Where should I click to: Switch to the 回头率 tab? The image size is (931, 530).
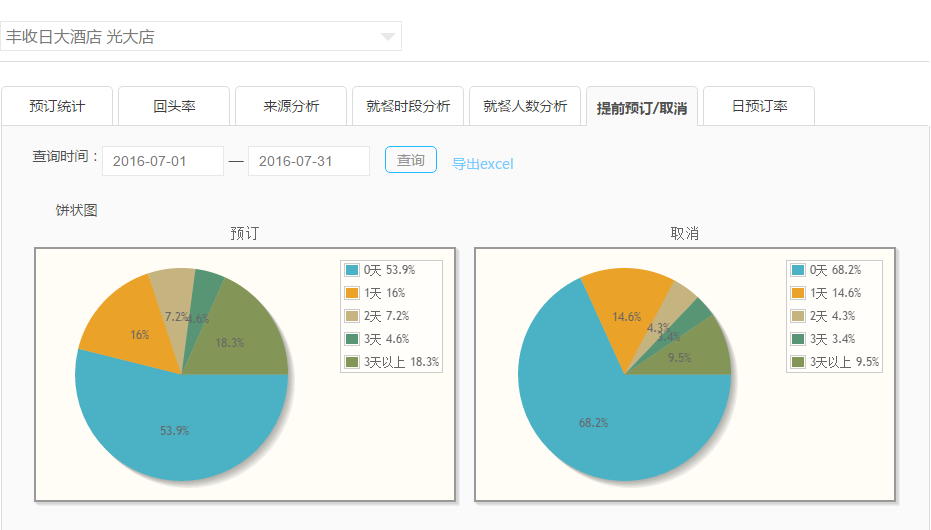click(x=174, y=106)
